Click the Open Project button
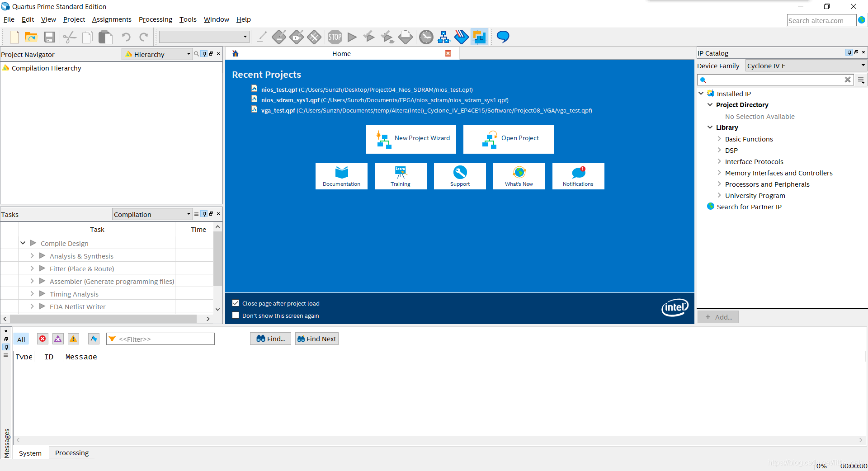The width and height of the screenshot is (868, 471). tap(509, 139)
